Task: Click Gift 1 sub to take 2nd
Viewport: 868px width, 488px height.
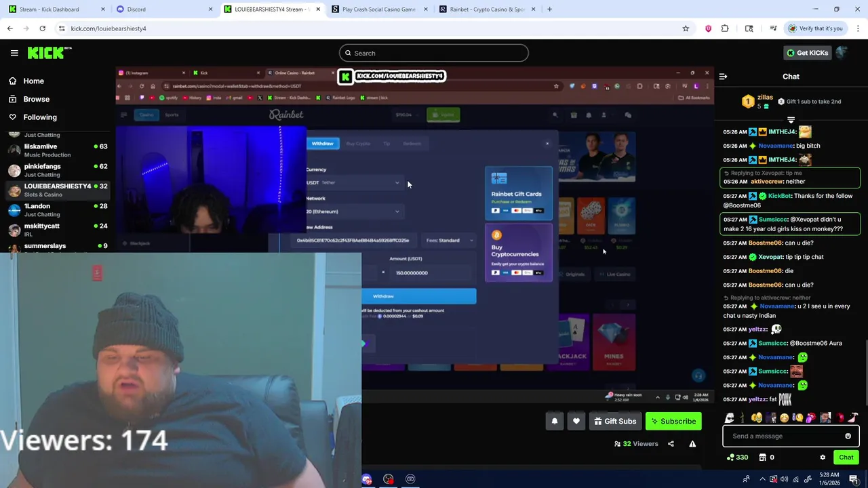Action: (809, 102)
